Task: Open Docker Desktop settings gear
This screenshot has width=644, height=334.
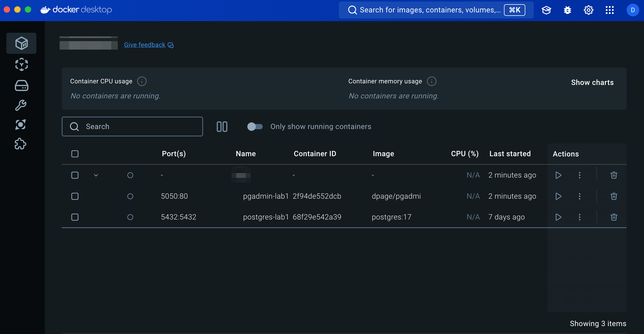Action: (x=588, y=10)
